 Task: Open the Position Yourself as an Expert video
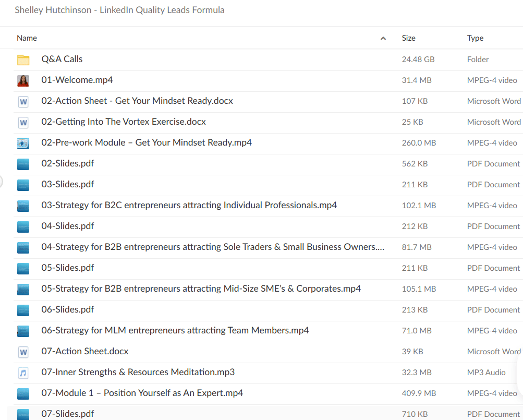pyautogui.click(x=142, y=393)
